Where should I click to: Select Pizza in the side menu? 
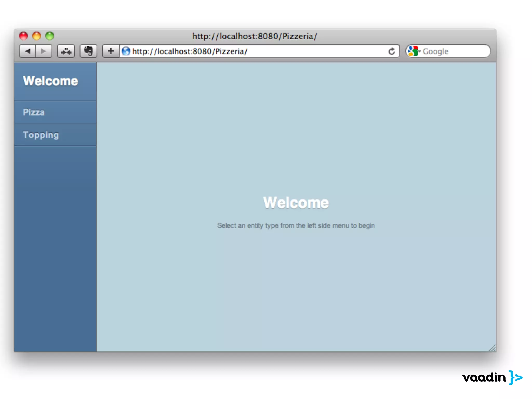(x=55, y=112)
